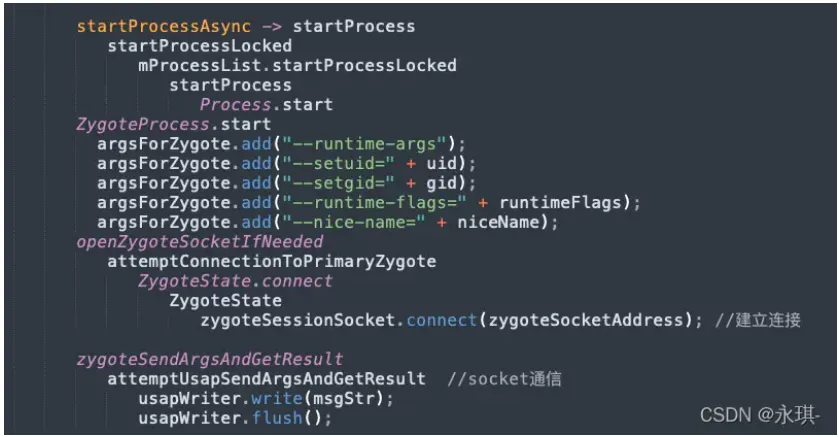Select the Process.start call
The width and height of the screenshot is (839, 437).
pyautogui.click(x=266, y=105)
